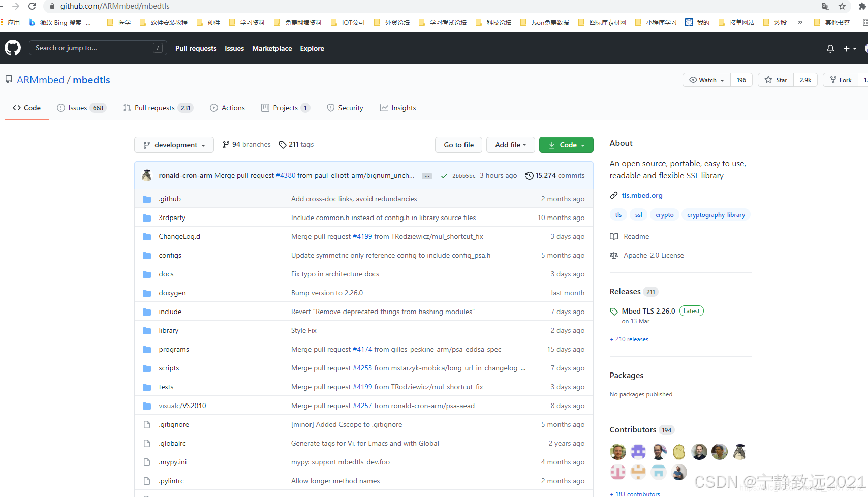Open the tls.mbed.org link
Screen dimensions: 868x497
point(642,195)
